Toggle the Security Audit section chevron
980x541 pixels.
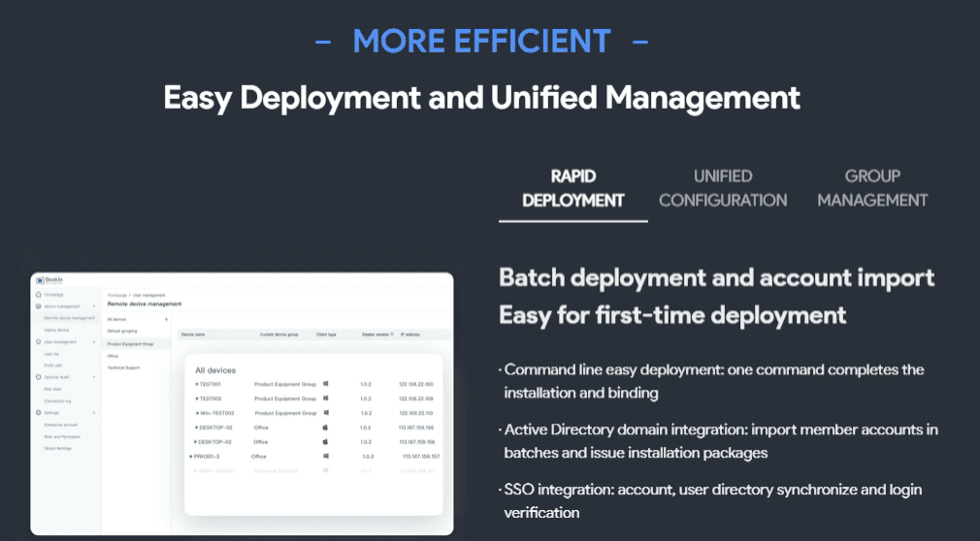click(94, 377)
